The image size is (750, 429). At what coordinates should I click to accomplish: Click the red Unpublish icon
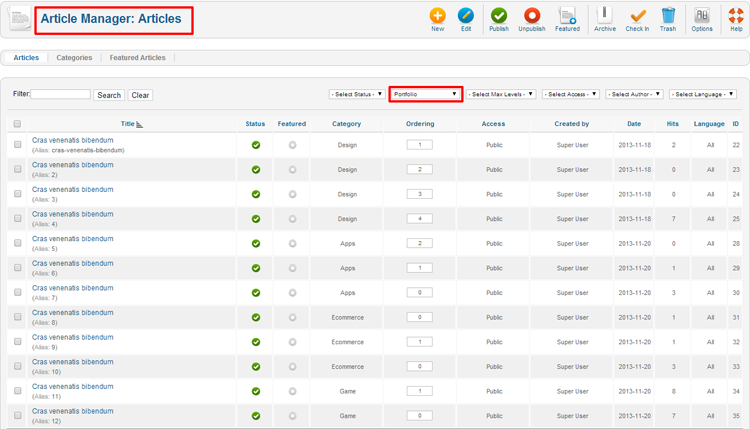point(532,17)
